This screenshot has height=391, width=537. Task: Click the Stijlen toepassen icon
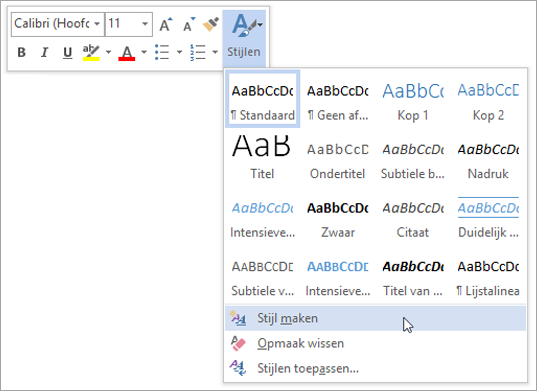pyautogui.click(x=238, y=368)
